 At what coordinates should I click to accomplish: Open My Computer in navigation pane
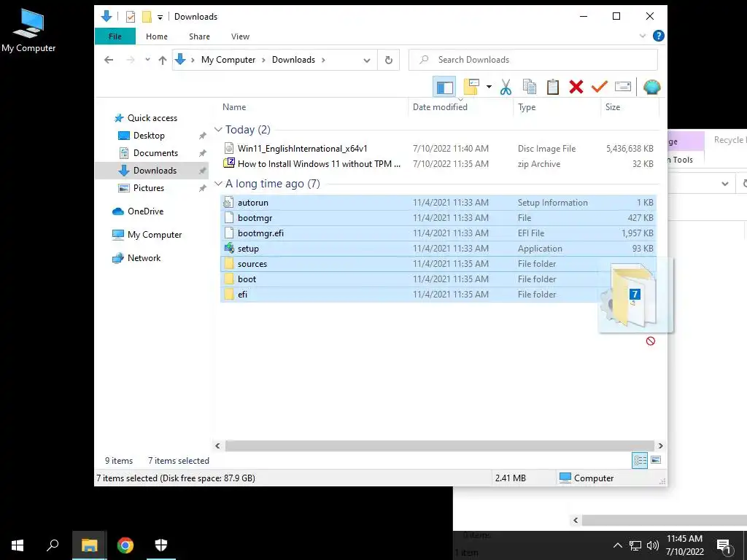pyautogui.click(x=155, y=234)
